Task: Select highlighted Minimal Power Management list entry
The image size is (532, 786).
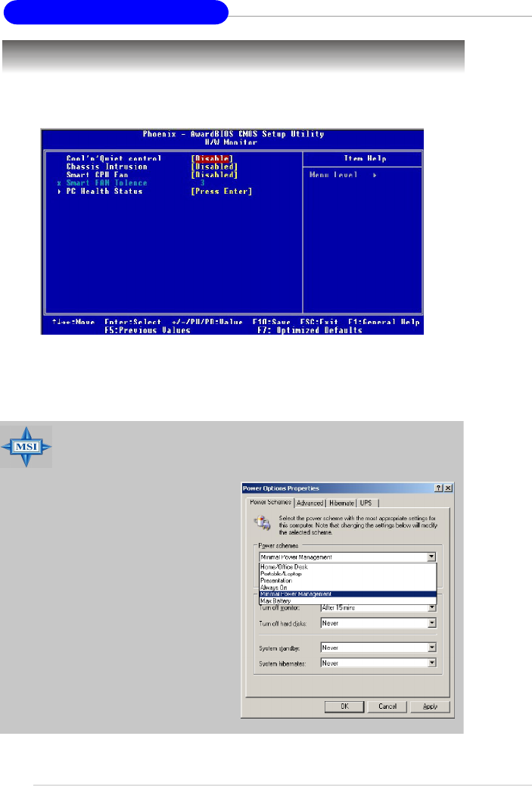Action: (x=347, y=594)
